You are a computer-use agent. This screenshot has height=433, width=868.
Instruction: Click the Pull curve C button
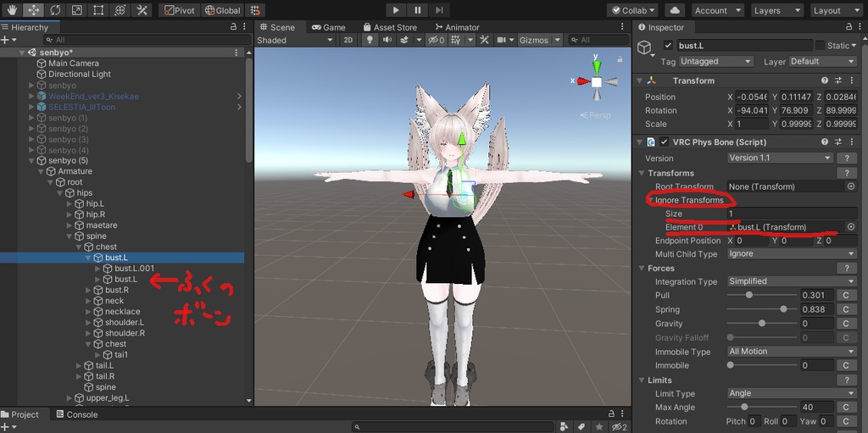pos(846,296)
